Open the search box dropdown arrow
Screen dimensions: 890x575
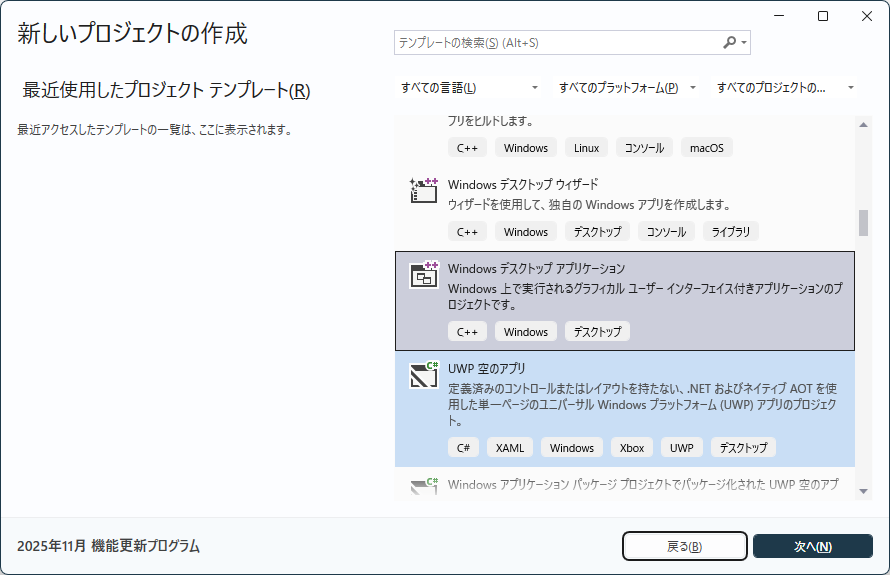pos(744,43)
